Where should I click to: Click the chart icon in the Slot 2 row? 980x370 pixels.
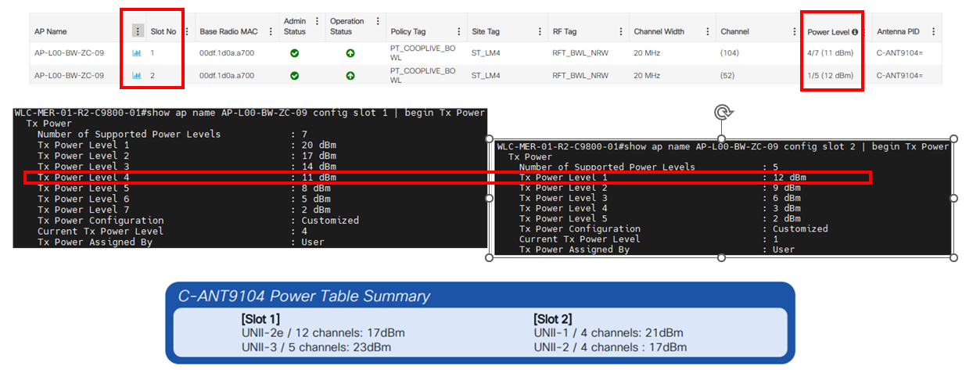click(x=137, y=76)
